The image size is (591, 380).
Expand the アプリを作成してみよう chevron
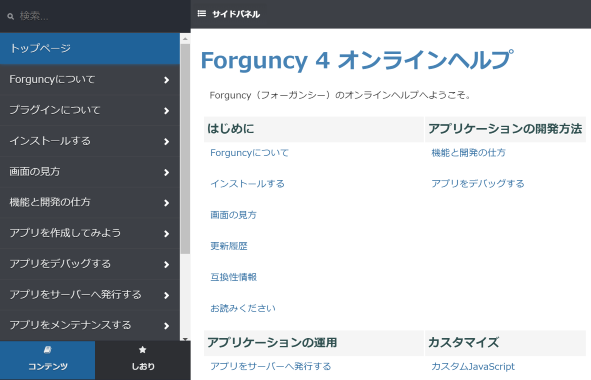[166, 234]
